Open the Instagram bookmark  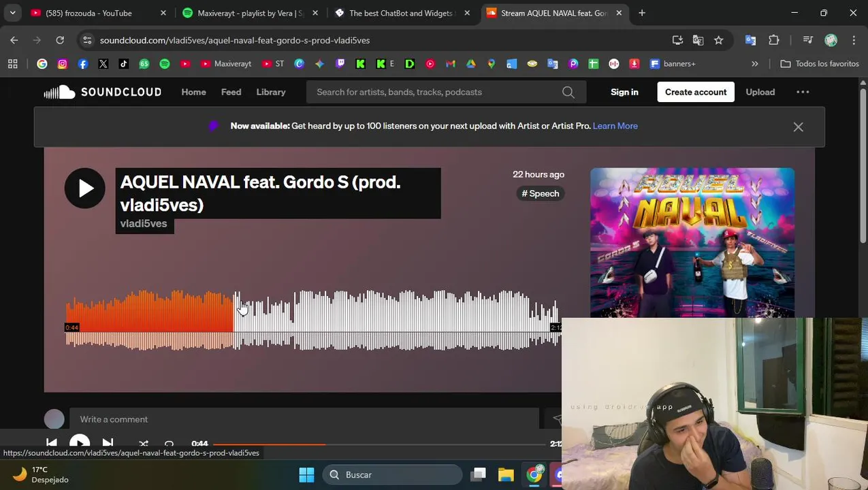[63, 63]
